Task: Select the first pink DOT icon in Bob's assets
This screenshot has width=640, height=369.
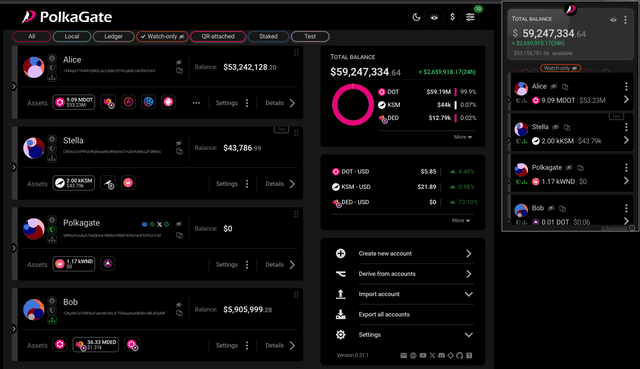Action: [60, 345]
